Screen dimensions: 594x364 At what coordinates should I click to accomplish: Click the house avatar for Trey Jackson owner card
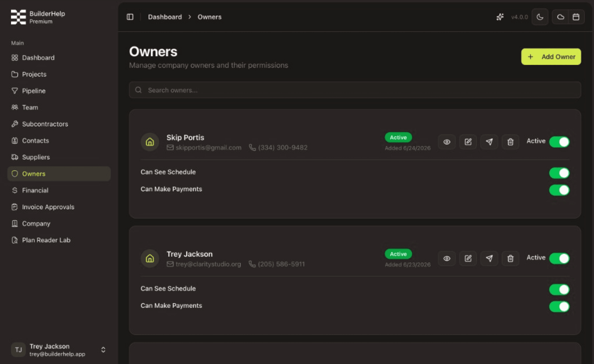click(150, 258)
